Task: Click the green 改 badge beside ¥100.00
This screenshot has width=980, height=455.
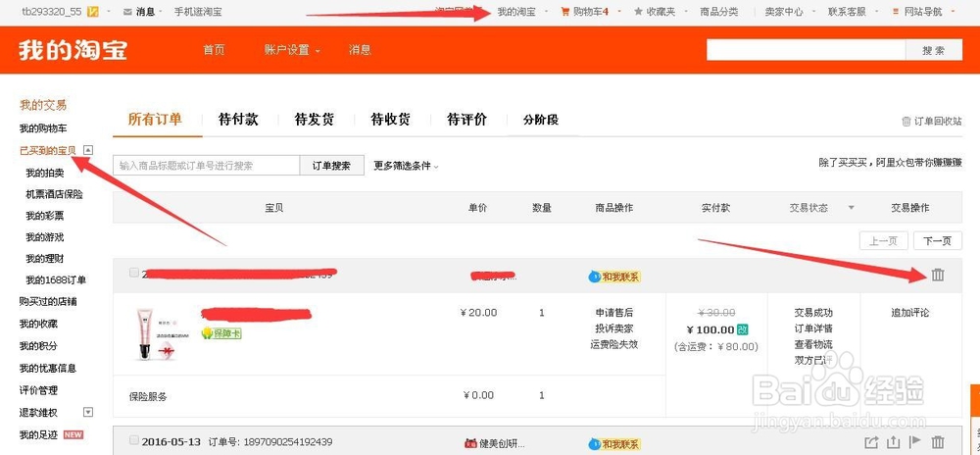Action: point(743,329)
